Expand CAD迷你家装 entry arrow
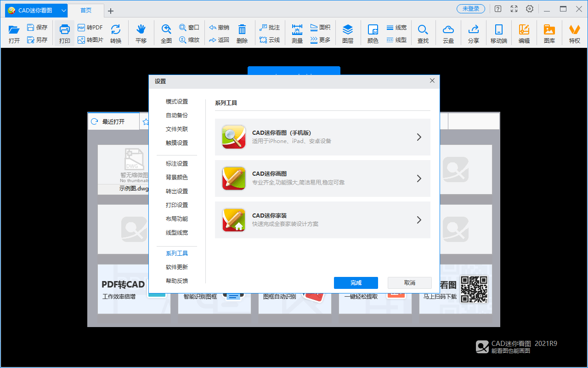This screenshot has width=588, height=368. point(419,220)
